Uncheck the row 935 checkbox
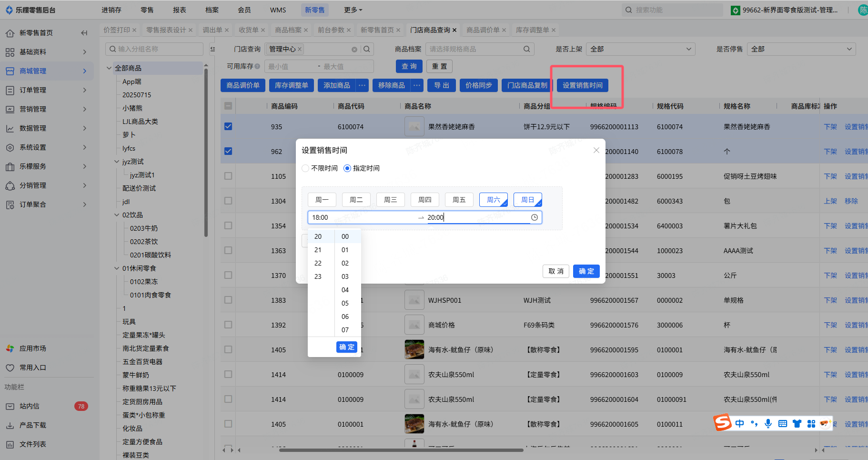Screen dimensions: 868x460 (x=228, y=126)
